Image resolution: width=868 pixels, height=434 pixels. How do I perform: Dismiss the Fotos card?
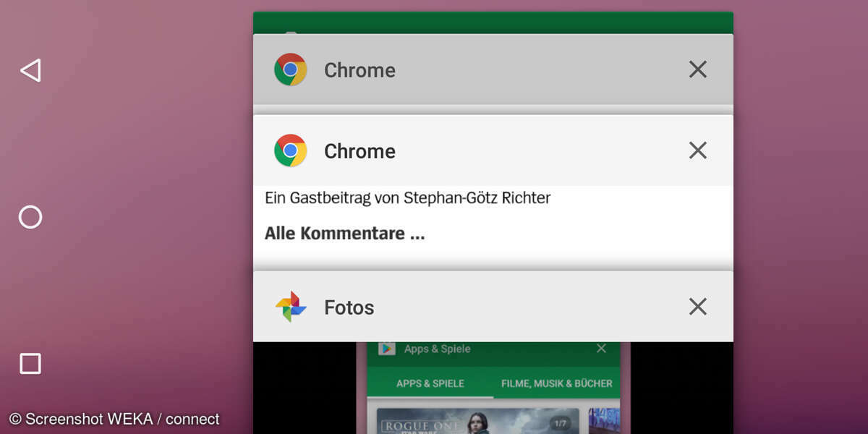(697, 307)
